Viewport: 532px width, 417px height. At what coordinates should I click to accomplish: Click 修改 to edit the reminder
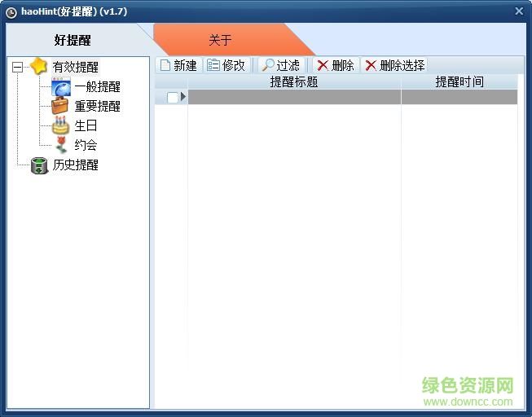[226, 65]
